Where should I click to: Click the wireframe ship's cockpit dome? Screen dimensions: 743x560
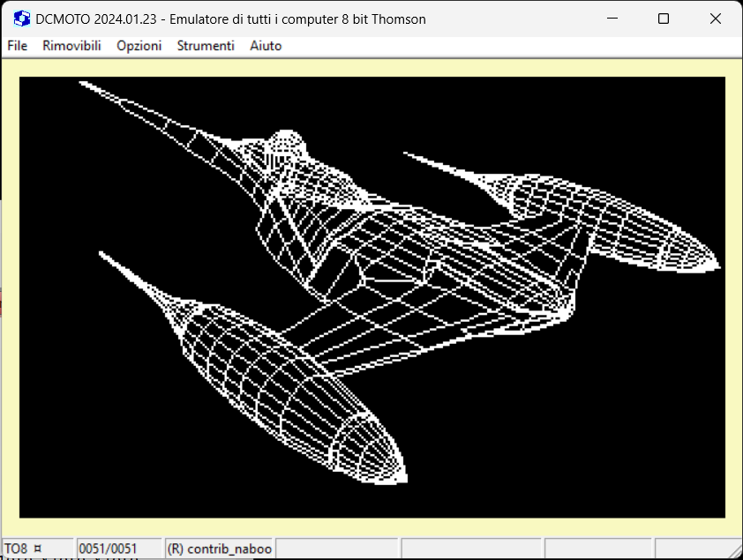point(287,144)
